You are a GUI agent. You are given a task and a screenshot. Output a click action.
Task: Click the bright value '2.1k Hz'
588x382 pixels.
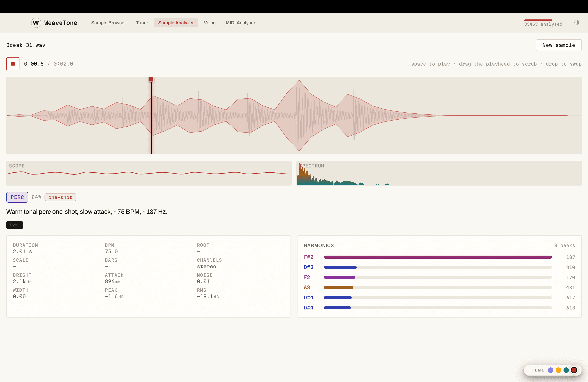point(22,281)
